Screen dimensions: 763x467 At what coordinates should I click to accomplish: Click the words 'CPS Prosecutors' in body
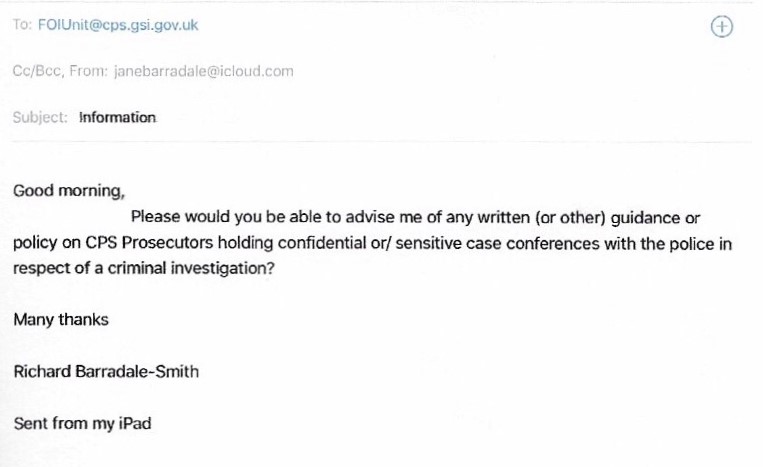[x=135, y=243]
